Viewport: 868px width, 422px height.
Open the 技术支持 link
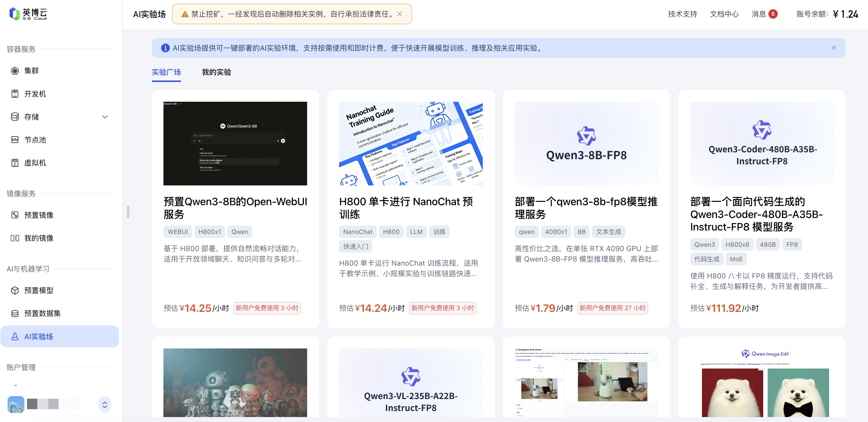(682, 14)
